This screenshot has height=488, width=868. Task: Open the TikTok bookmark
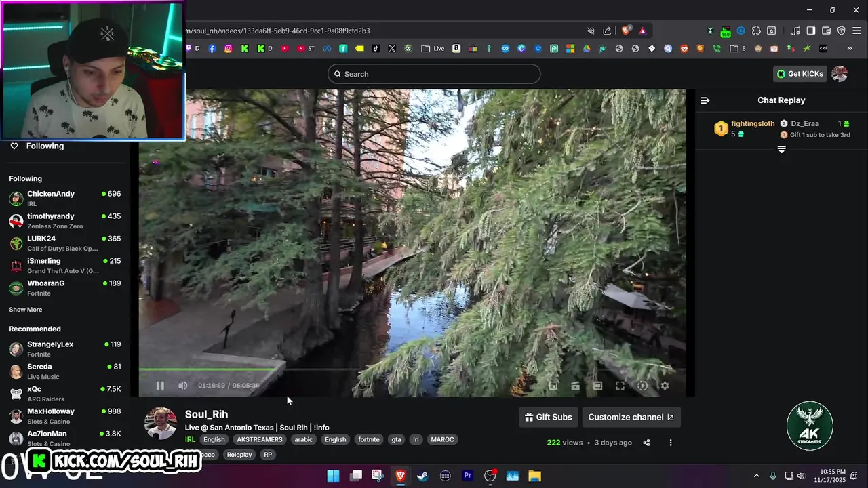(x=376, y=49)
